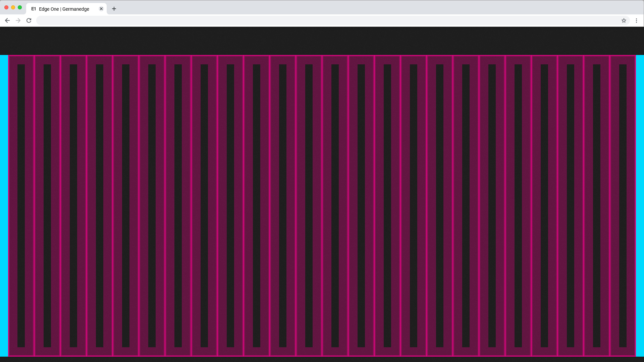Viewport: 644px width, 362px height.
Task: Click the second dark bar from the left
Action: coord(47,205)
